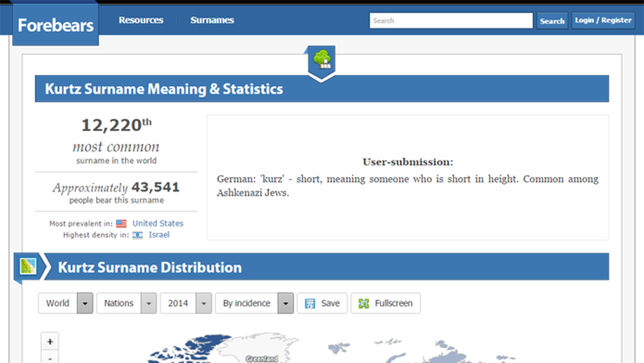
Task: Follow the Israel link
Action: 159,235
